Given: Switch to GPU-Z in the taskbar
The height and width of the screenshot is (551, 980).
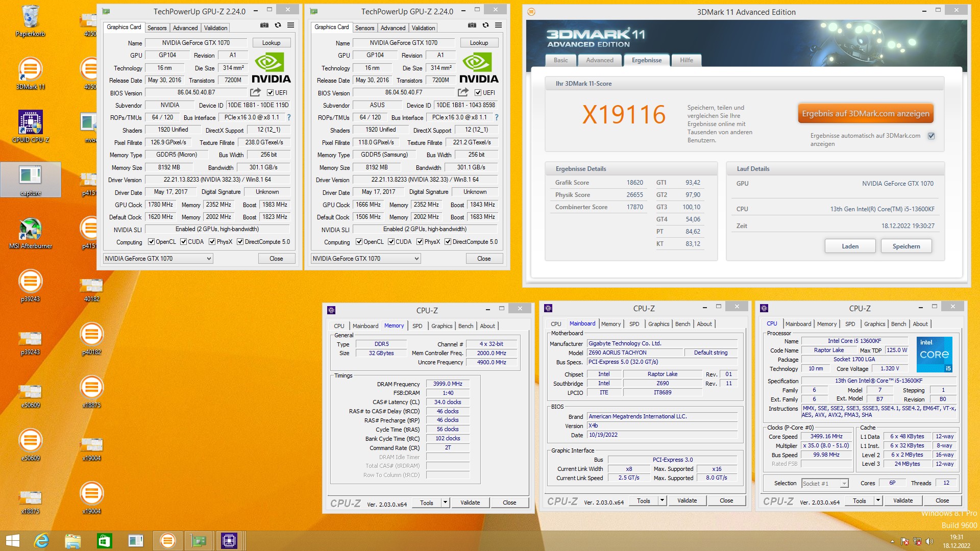Looking at the screenshot, I should point(199,541).
